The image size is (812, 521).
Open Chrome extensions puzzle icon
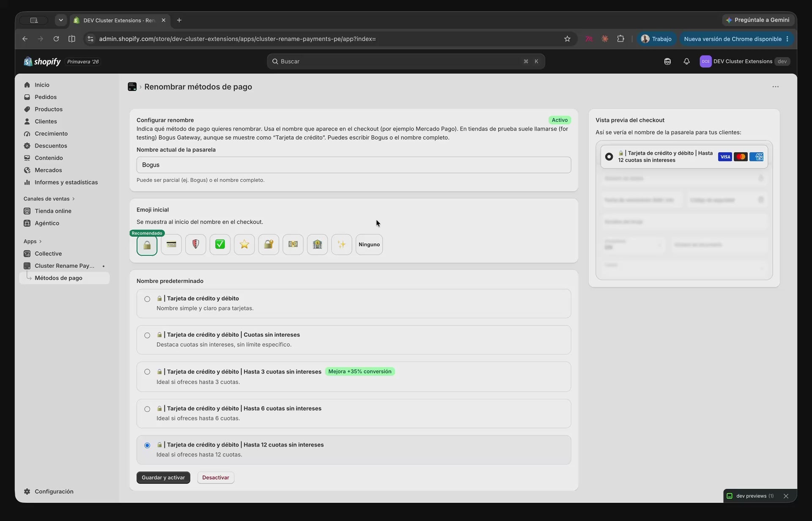coord(620,39)
